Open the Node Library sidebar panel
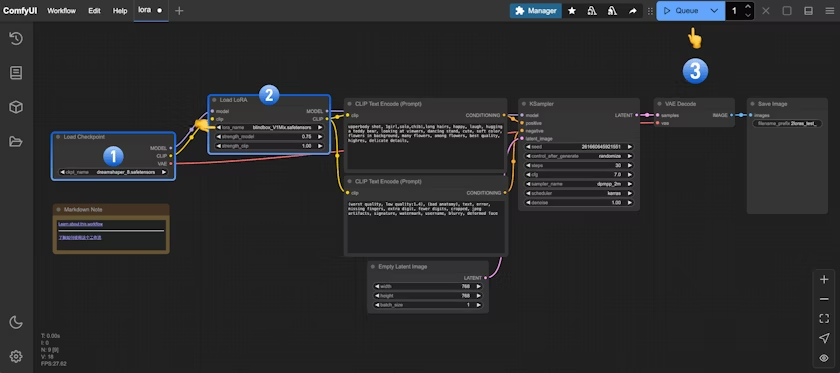Screen dimensions: 840x373 pyautogui.click(x=16, y=73)
